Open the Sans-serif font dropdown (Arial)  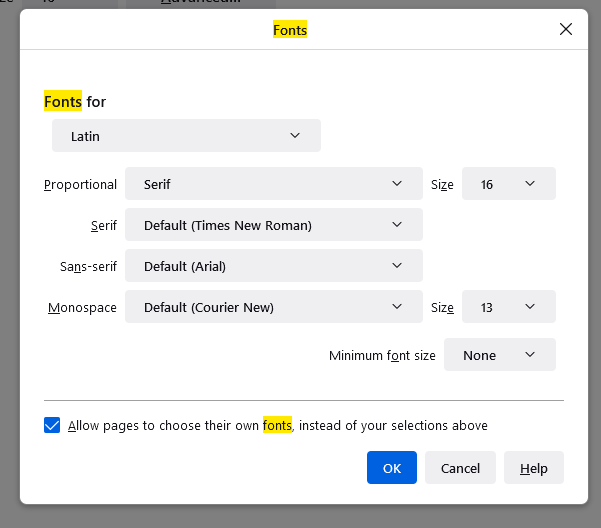(x=274, y=266)
